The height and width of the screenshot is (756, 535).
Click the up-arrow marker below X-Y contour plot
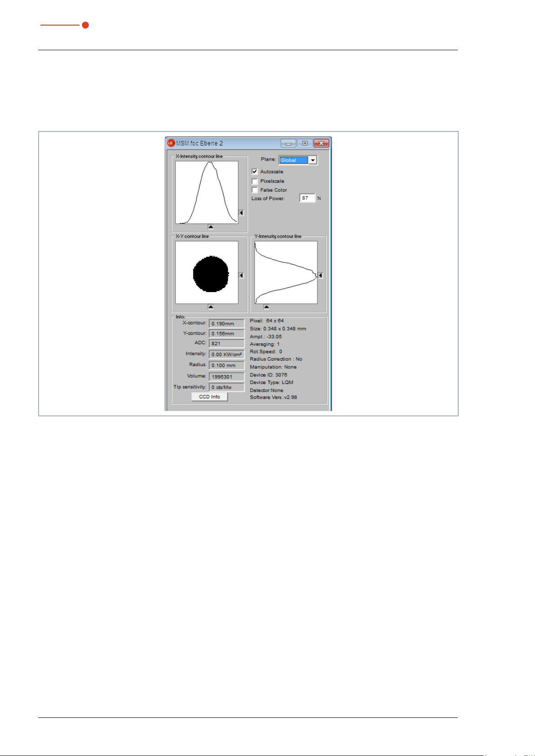(x=210, y=307)
